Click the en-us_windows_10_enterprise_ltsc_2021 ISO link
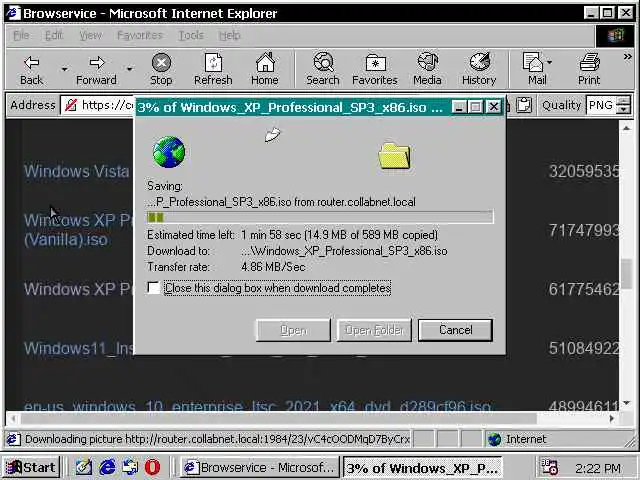 pos(257,406)
